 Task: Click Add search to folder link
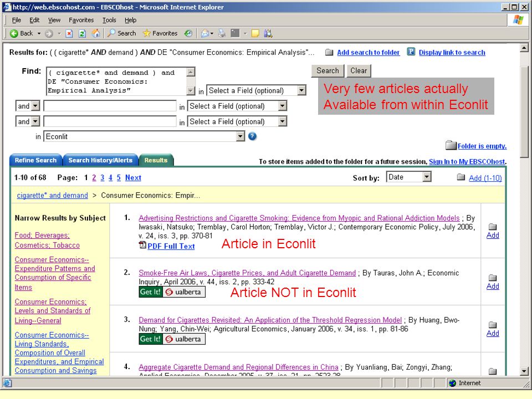[369, 52]
